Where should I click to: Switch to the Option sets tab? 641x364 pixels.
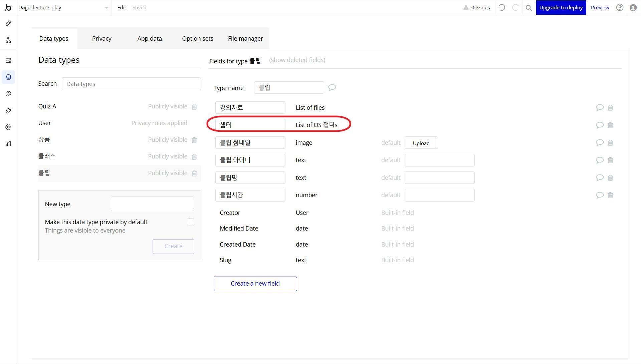coord(198,39)
